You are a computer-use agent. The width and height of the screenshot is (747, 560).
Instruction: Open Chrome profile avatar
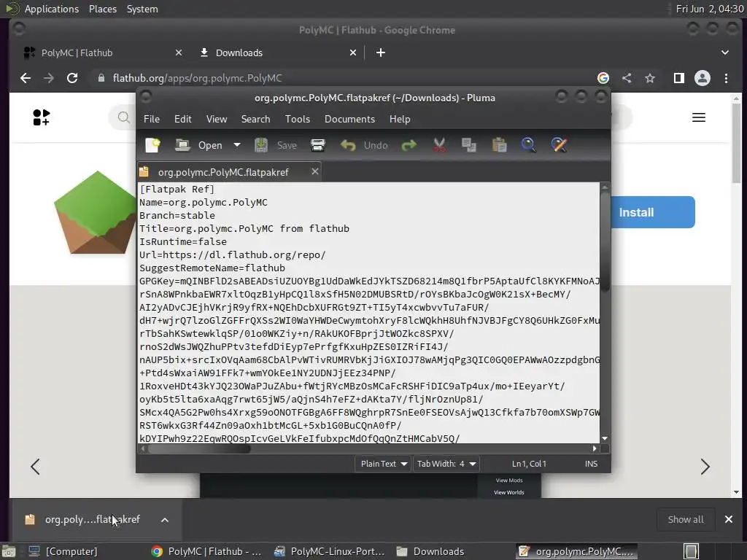(703, 78)
